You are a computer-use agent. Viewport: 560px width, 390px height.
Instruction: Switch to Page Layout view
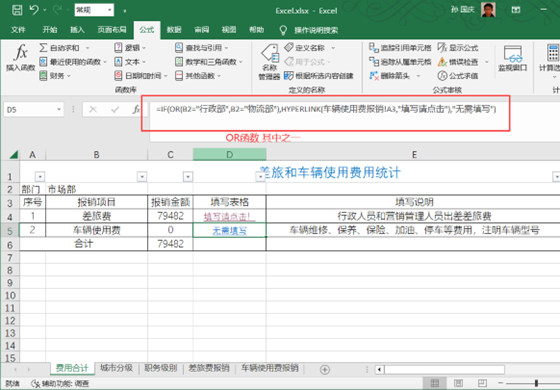(x=459, y=383)
